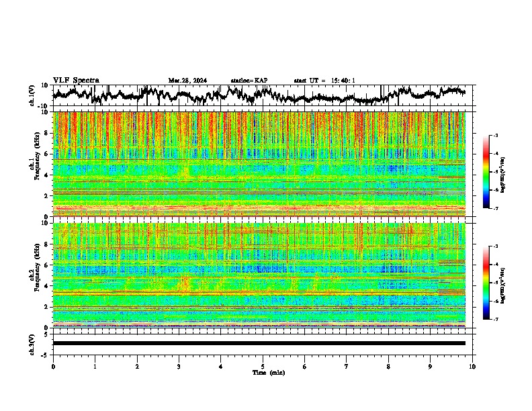Click the time axis tick label '0'
This screenshot has width=532, height=411.
click(53, 367)
